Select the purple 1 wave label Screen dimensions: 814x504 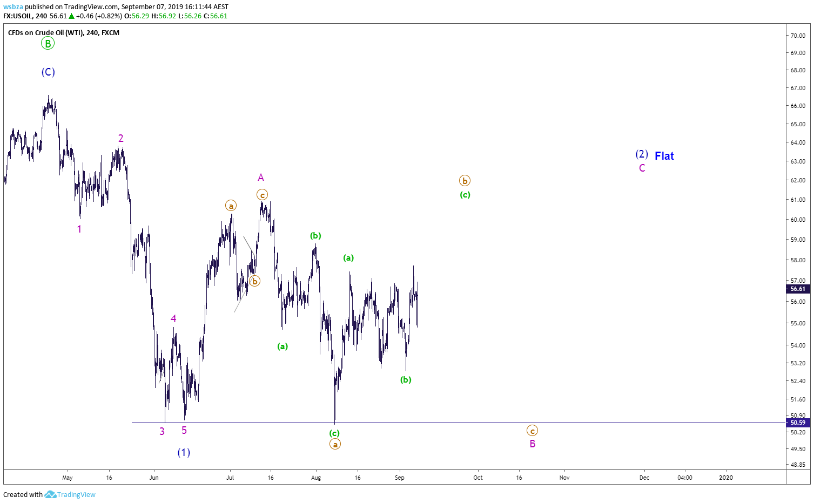(79, 229)
